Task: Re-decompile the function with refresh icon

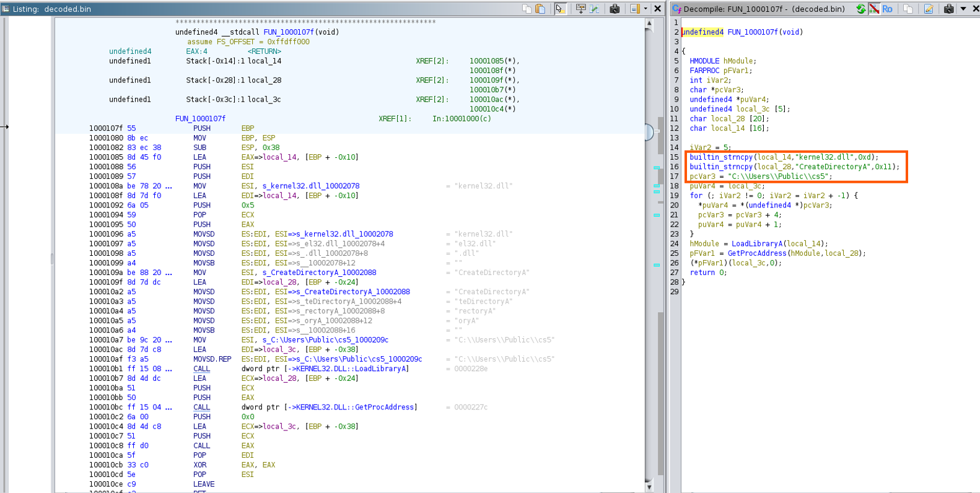Action: tap(860, 9)
